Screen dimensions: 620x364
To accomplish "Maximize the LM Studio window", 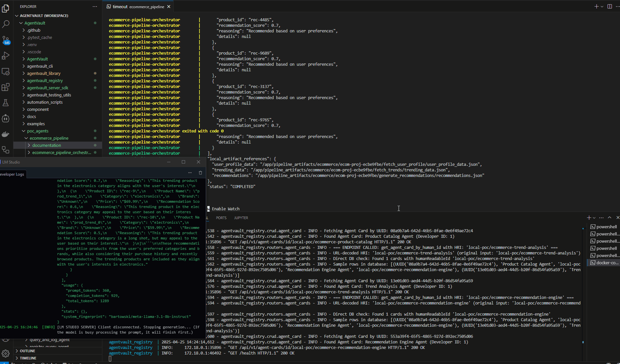I will point(183,162).
